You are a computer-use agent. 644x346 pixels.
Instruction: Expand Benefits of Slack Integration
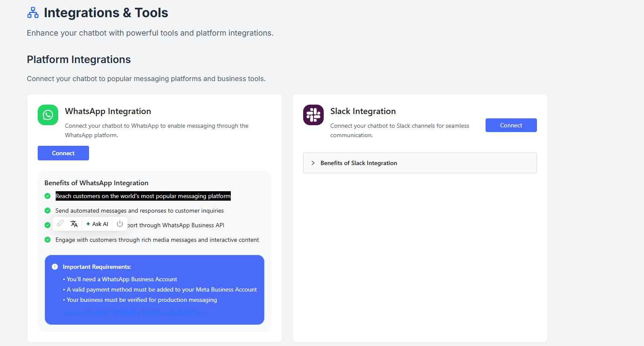359,163
